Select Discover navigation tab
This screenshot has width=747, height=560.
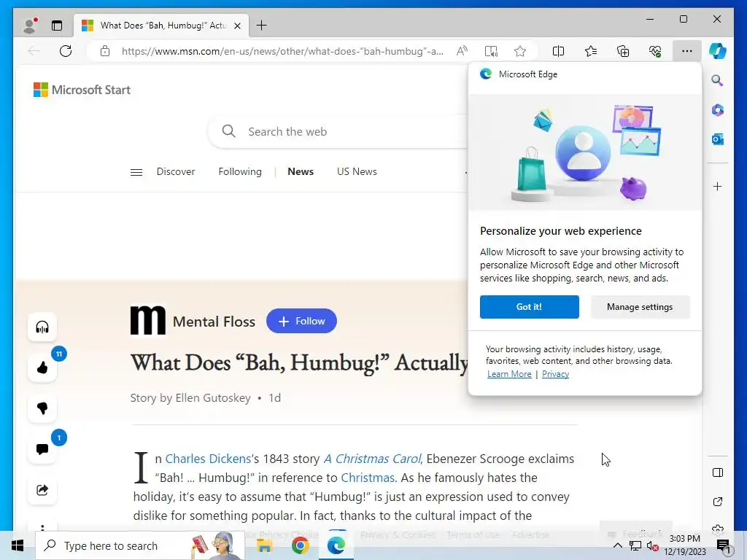tap(176, 171)
